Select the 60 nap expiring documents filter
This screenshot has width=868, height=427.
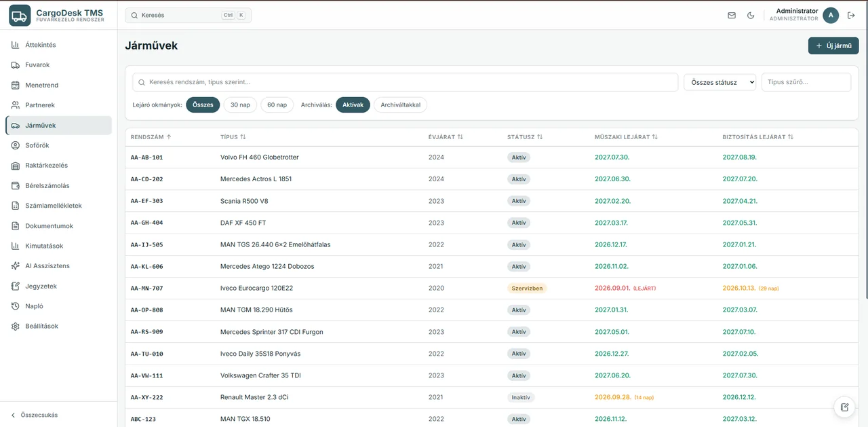point(277,105)
